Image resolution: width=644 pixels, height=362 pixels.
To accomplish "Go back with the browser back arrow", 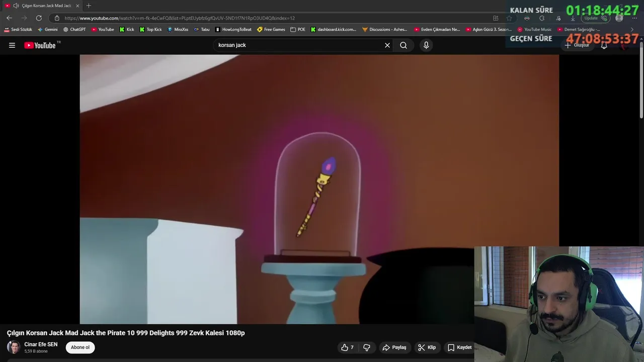I will tap(9, 18).
